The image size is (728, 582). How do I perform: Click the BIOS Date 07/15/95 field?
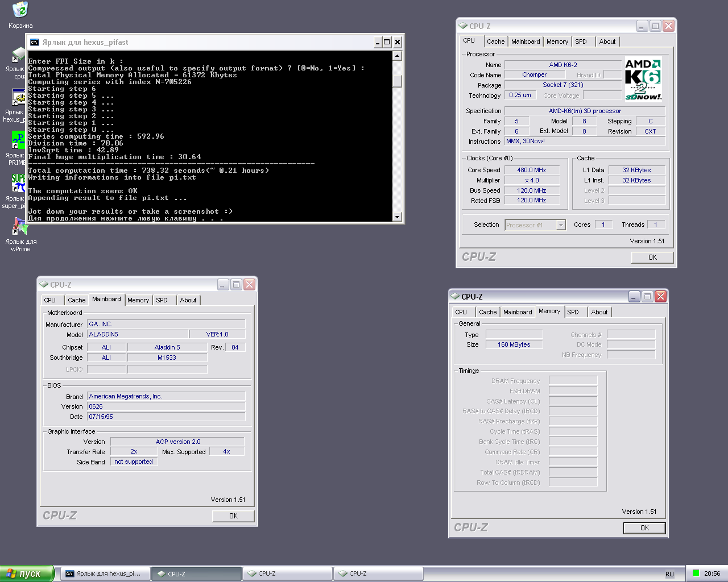(x=166, y=417)
